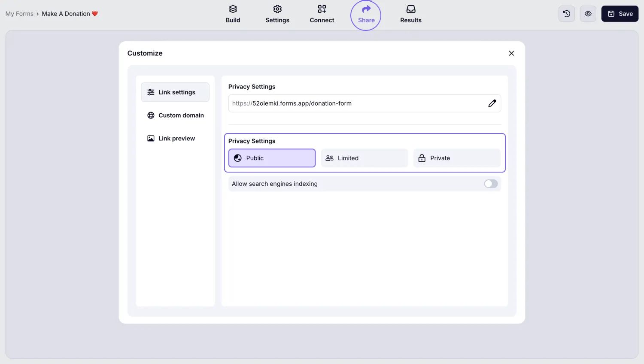Image resolution: width=644 pixels, height=364 pixels.
Task: Open form preview with eye icon
Action: pos(588,14)
